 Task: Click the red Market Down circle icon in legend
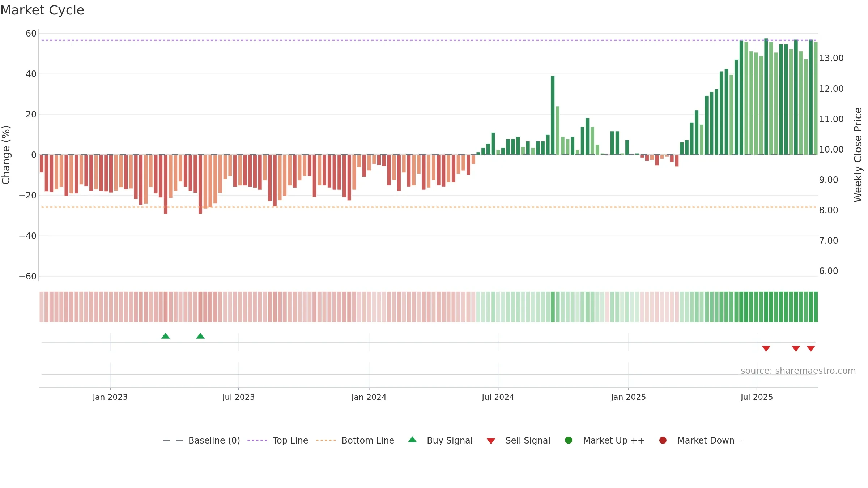(663, 440)
